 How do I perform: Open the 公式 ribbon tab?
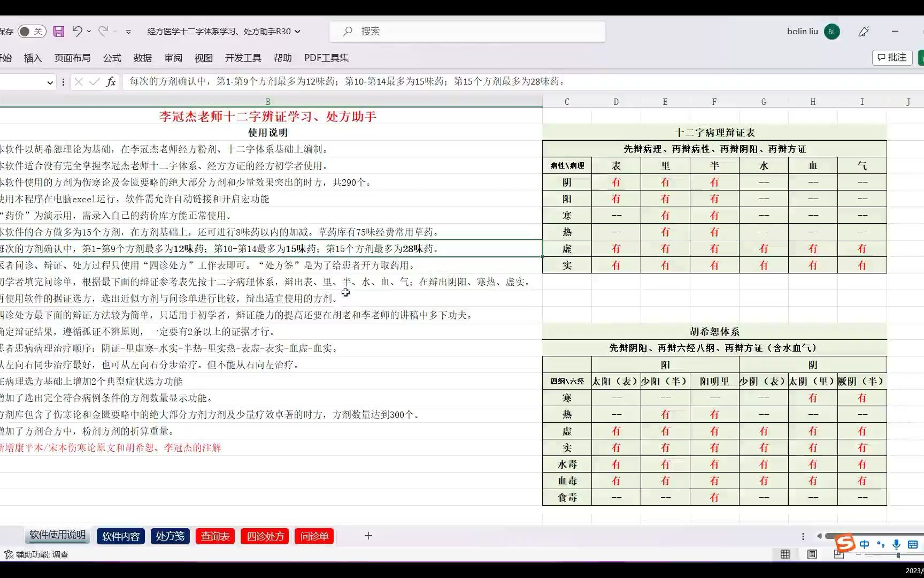point(112,58)
